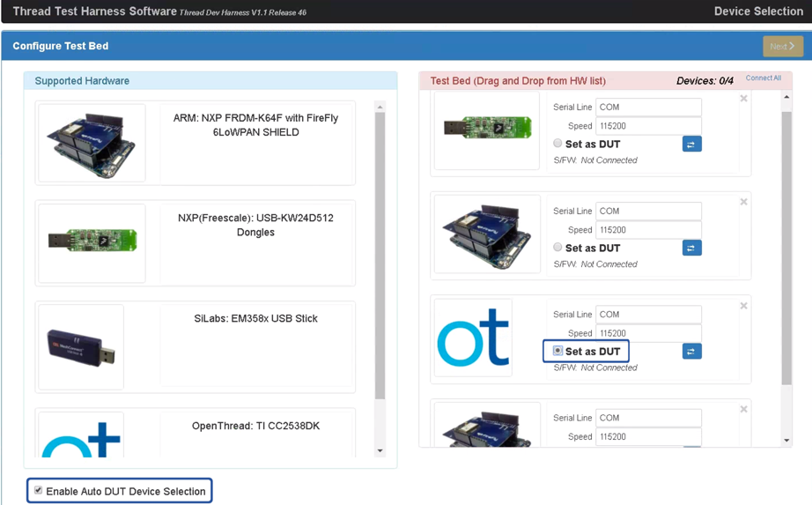Select Set as DUT on OpenThread device

[x=557, y=351]
